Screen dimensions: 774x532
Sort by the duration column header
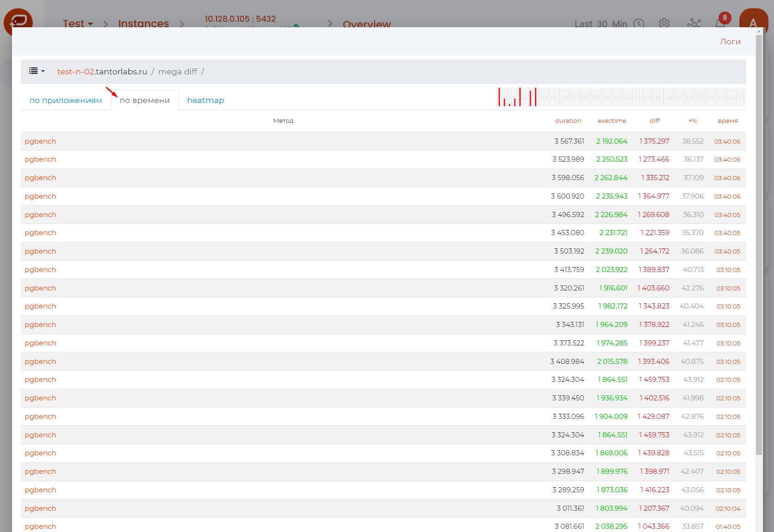tap(568, 121)
